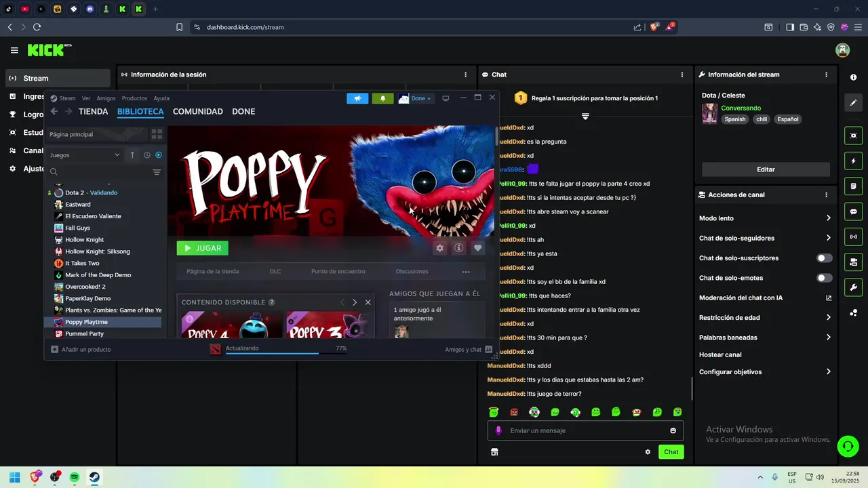
Task: Click the Enviar un mensaje input
Action: coord(585,430)
